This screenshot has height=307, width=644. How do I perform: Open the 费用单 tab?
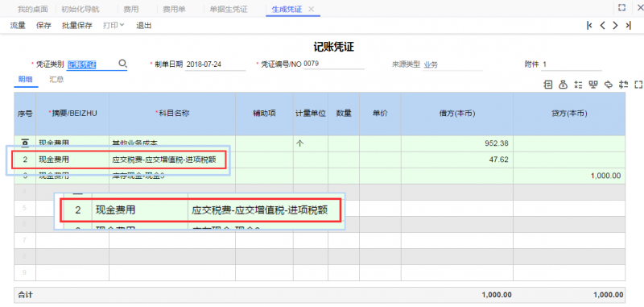pos(174,9)
